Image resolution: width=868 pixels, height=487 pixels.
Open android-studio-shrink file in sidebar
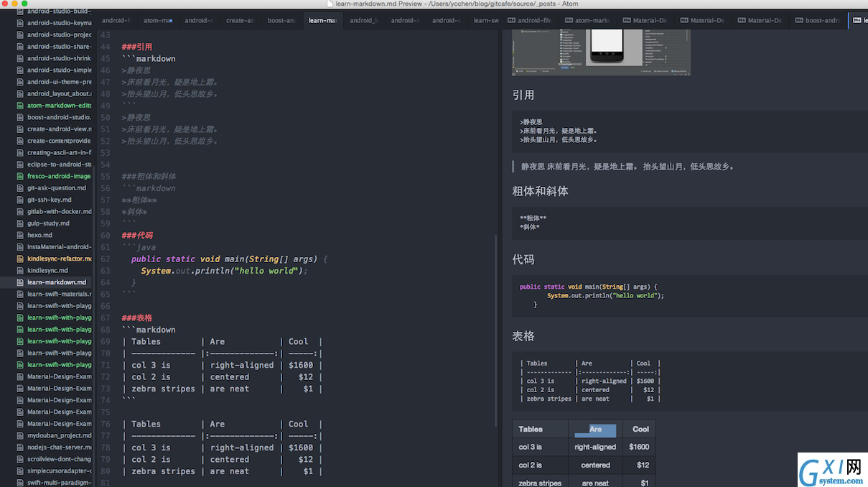tap(60, 58)
